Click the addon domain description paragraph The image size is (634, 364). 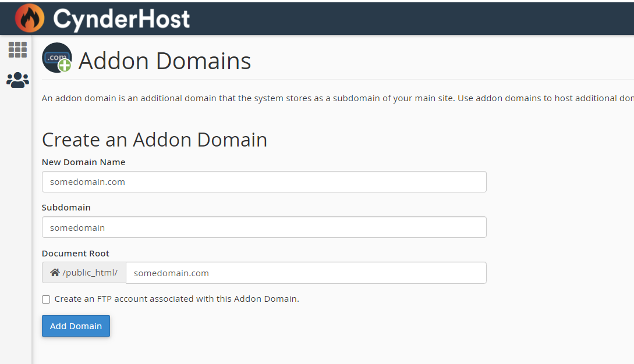338,98
